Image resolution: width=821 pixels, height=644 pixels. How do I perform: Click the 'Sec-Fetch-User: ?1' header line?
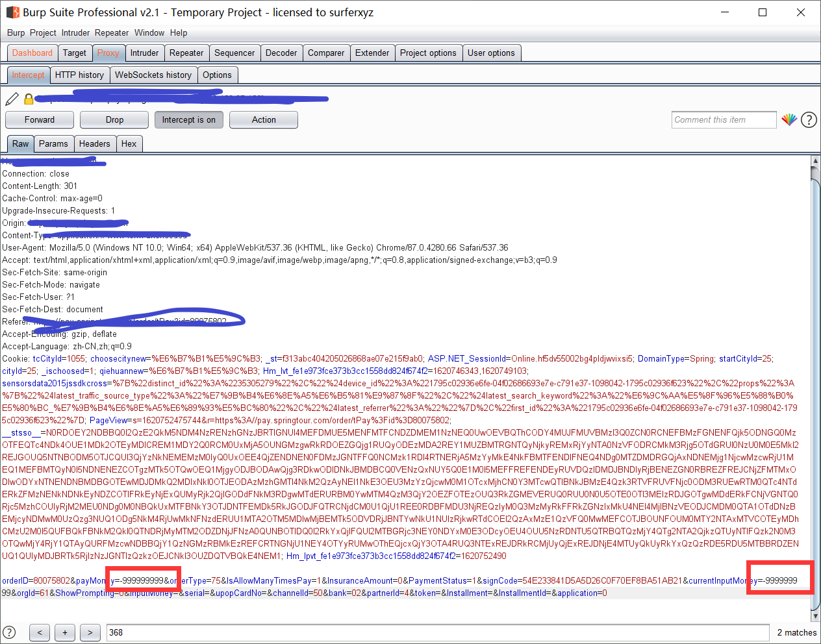(x=38, y=297)
